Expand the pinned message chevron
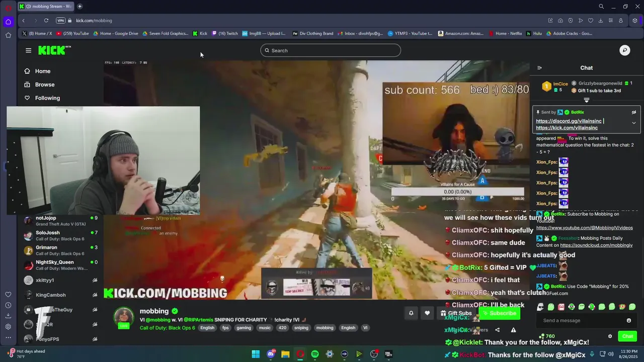The height and width of the screenshot is (362, 644). (x=634, y=123)
